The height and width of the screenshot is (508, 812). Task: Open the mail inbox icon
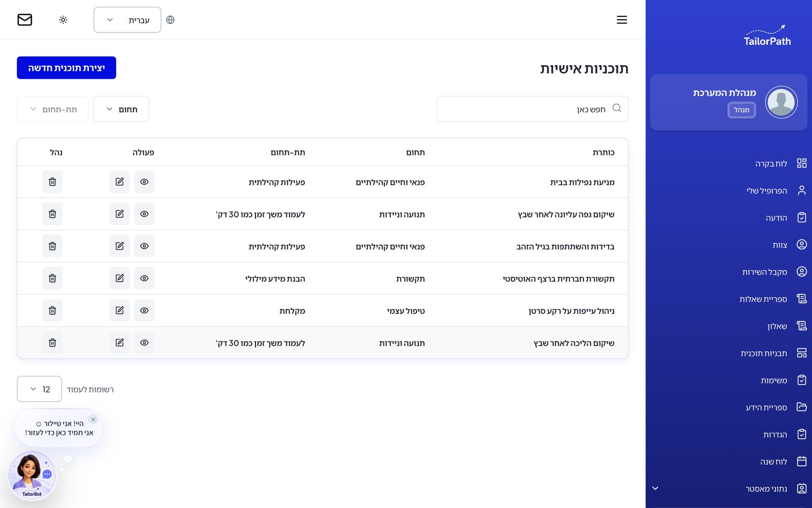pyautogui.click(x=25, y=20)
